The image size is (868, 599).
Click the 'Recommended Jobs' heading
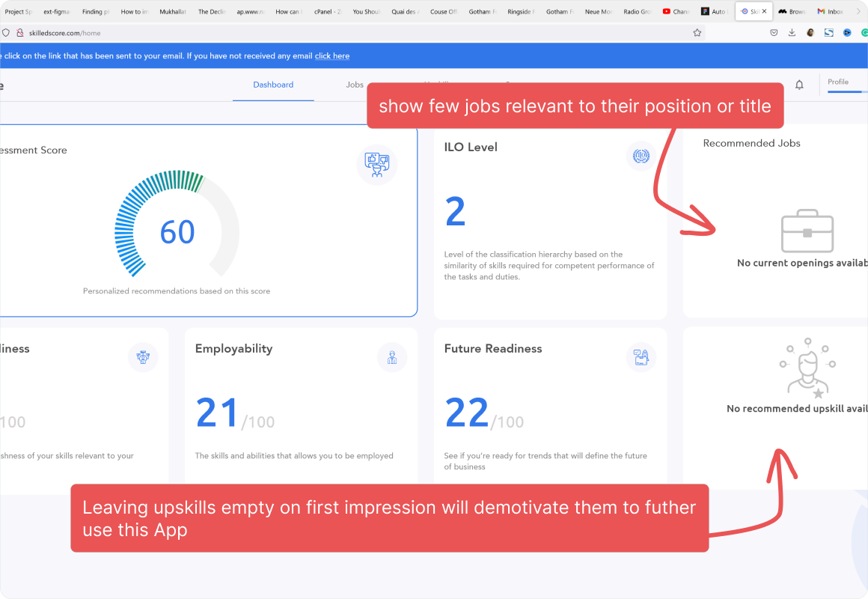pyautogui.click(x=751, y=143)
